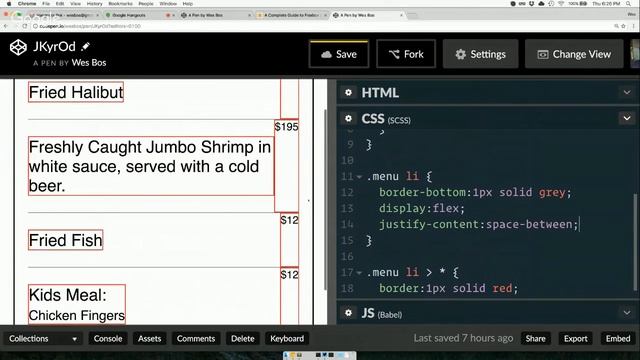Delete this pen
Screen dimensions: 640x360
click(x=242, y=338)
